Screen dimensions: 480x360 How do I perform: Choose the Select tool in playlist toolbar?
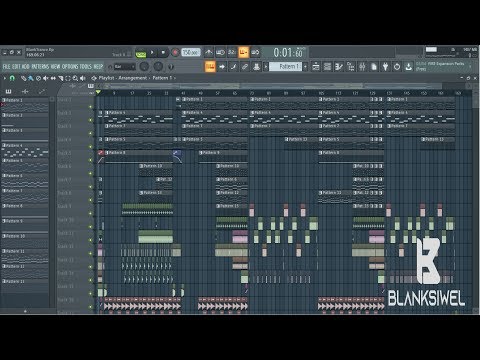[x=68, y=78]
